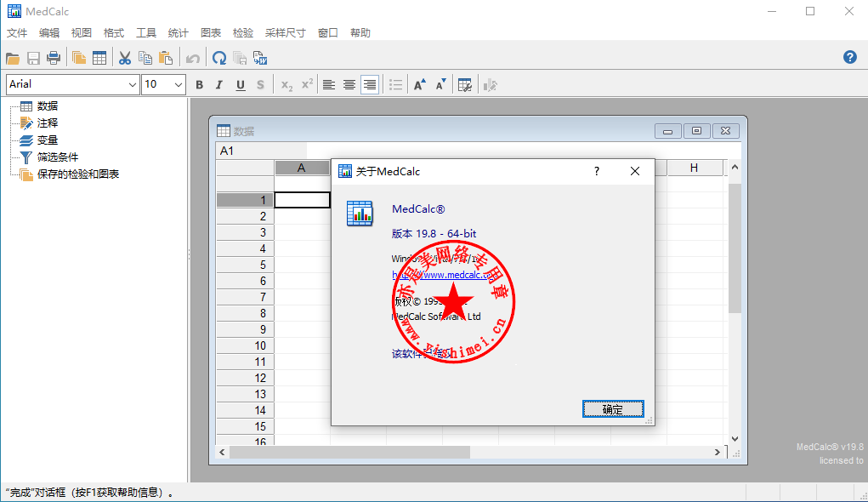This screenshot has height=502, width=868.
Task: Open the 帮助 menu
Action: coord(360,32)
